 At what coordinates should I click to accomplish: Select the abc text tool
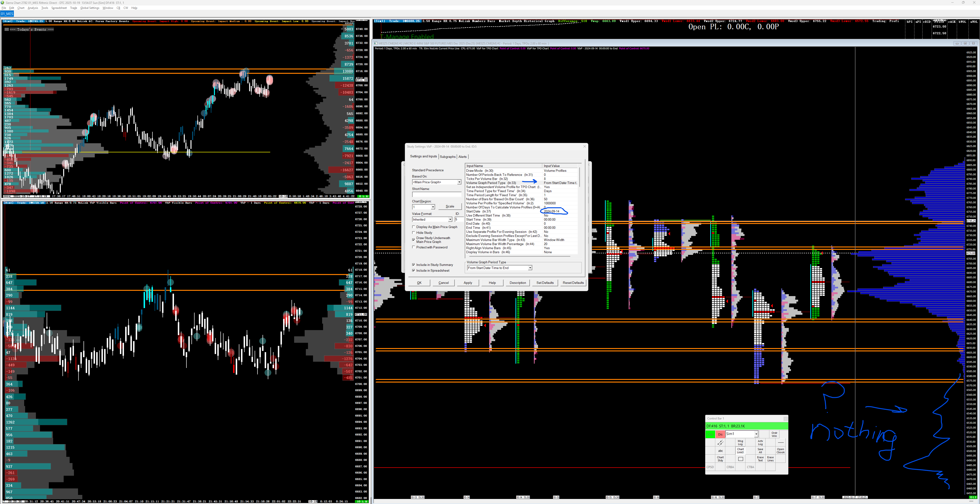(x=720, y=451)
